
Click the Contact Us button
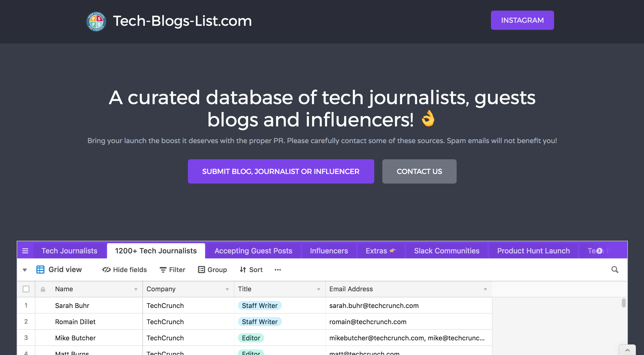(x=419, y=171)
